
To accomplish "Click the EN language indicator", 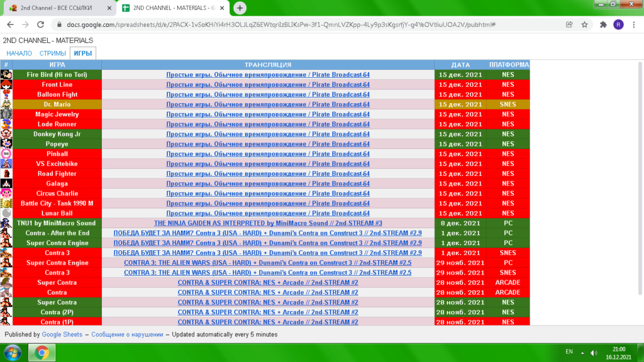I will (569, 352).
